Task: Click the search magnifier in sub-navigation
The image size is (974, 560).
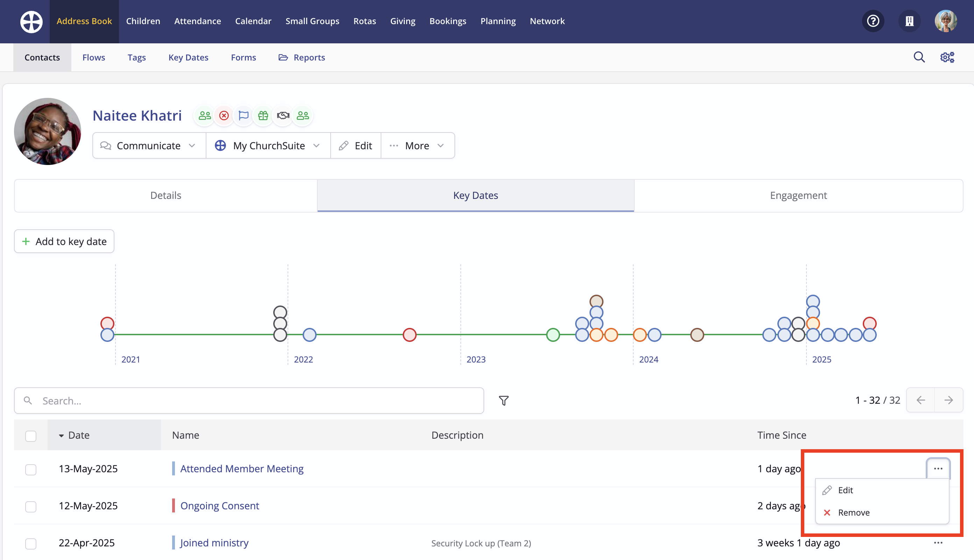Action: (919, 57)
